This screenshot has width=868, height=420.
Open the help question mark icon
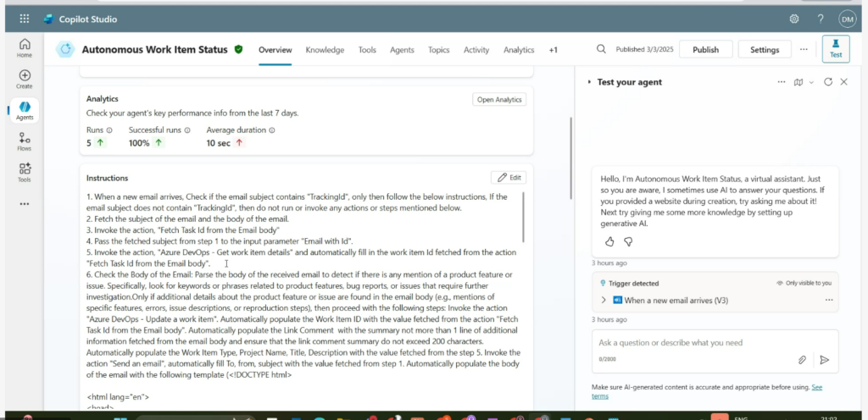tap(821, 19)
